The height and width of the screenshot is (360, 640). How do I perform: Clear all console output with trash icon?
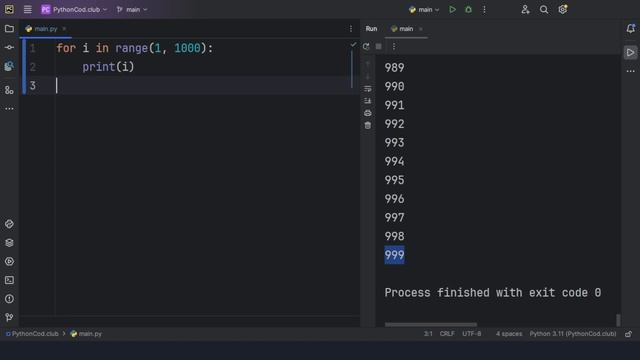click(x=368, y=125)
